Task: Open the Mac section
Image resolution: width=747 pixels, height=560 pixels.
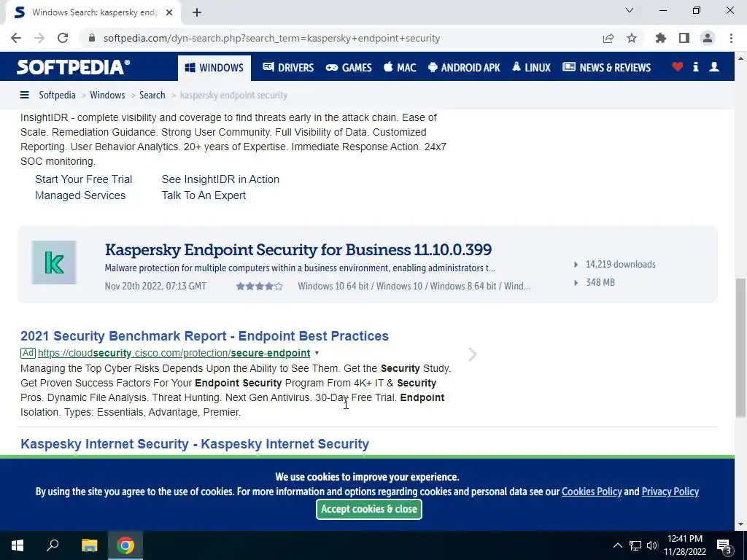Action: [400, 68]
